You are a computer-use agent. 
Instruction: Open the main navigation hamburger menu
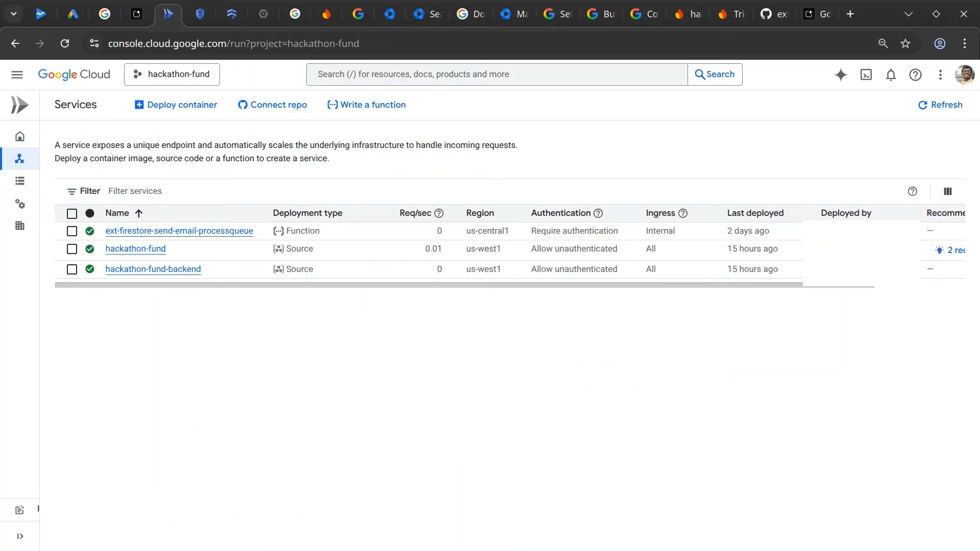coord(17,74)
